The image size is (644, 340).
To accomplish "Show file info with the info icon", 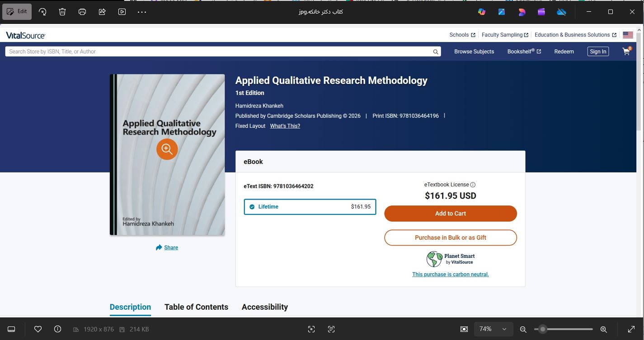I will (57, 329).
